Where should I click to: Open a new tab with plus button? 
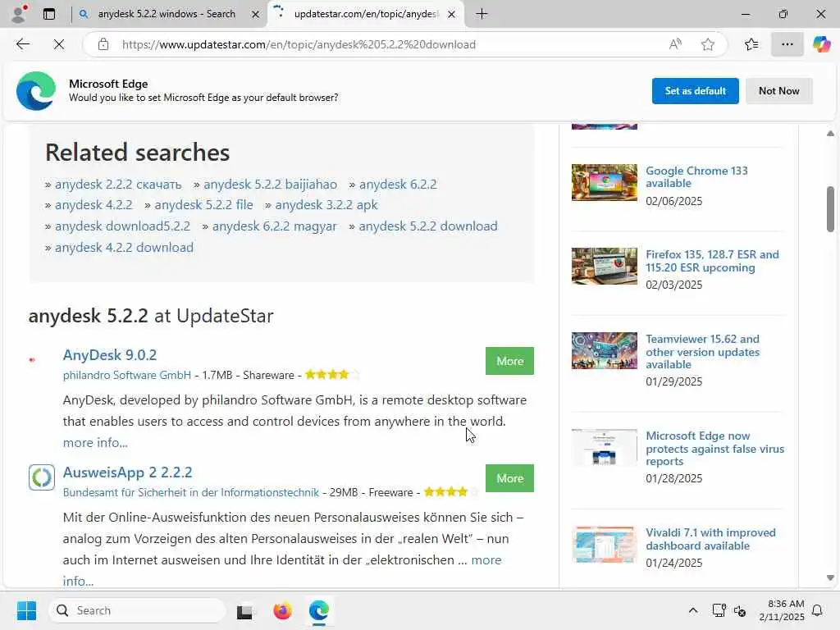pos(482,14)
